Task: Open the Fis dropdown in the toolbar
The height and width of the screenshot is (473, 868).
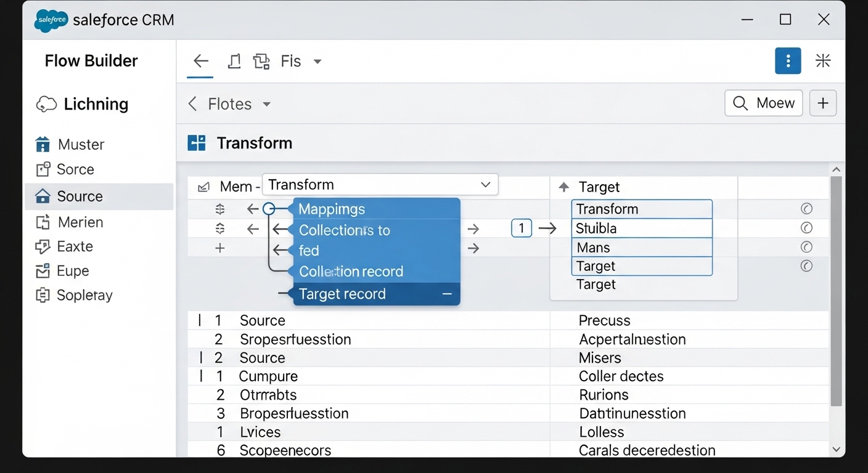Action: (317, 62)
